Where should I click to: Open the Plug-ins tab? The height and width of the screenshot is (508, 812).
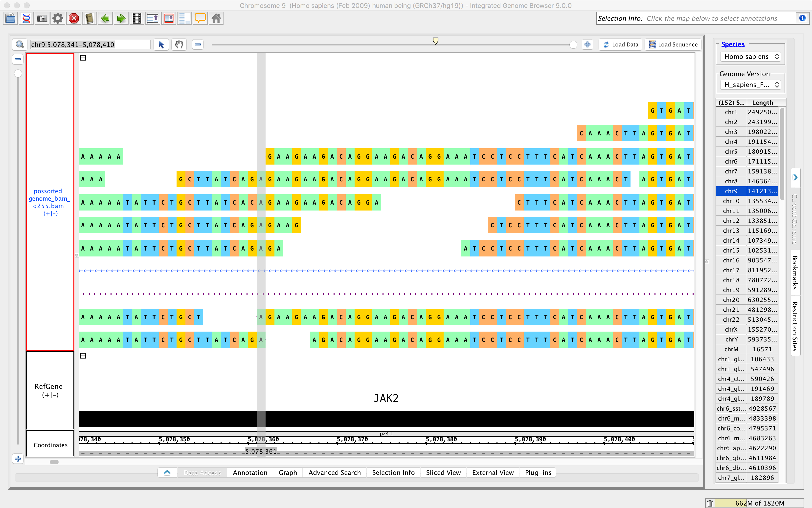pos(538,472)
